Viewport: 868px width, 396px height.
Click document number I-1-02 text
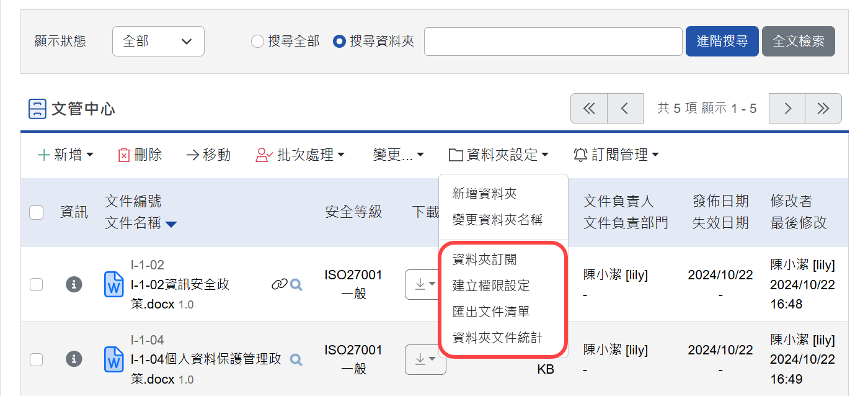(148, 265)
